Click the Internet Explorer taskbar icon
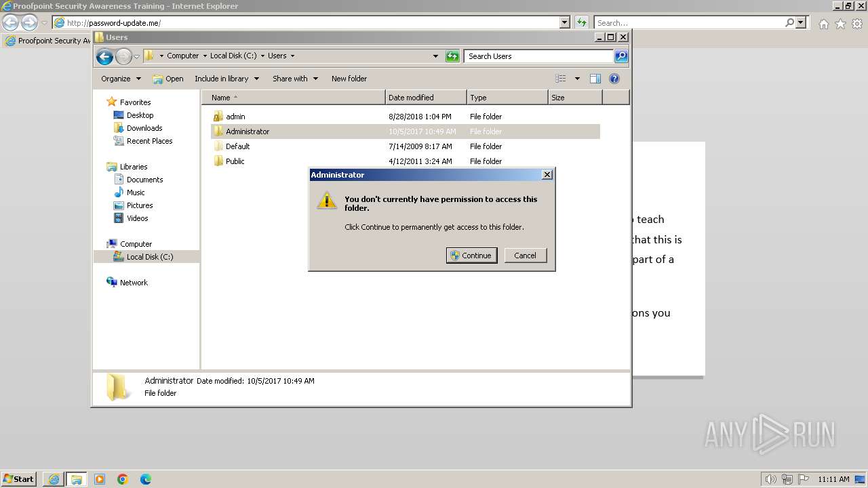 (x=54, y=479)
